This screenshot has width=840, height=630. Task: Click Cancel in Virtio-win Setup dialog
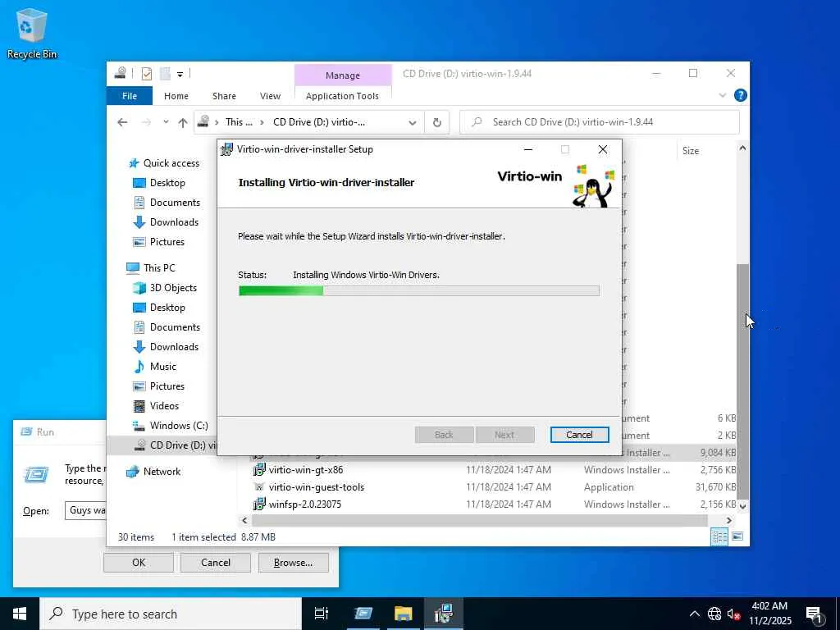(579, 435)
